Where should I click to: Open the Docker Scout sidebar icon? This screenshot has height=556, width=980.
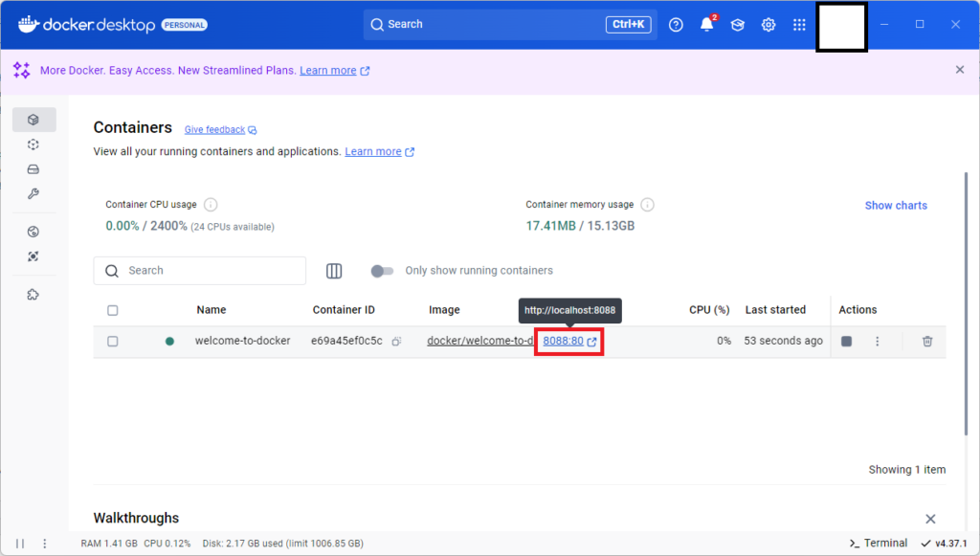[33, 256]
